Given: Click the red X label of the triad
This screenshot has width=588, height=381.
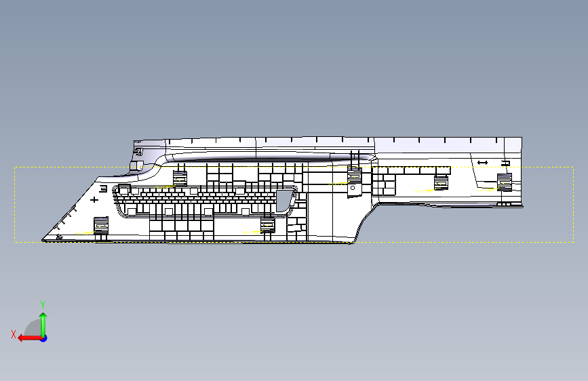Looking at the screenshot, I should [14, 334].
